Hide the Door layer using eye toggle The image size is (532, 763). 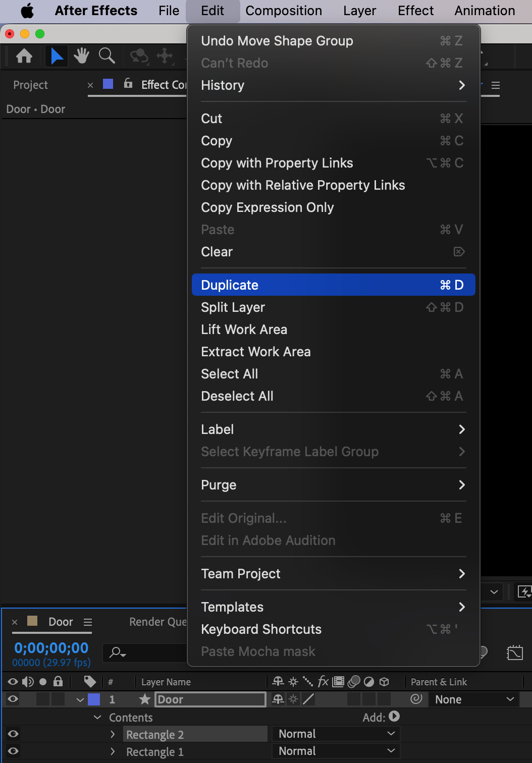(13, 699)
